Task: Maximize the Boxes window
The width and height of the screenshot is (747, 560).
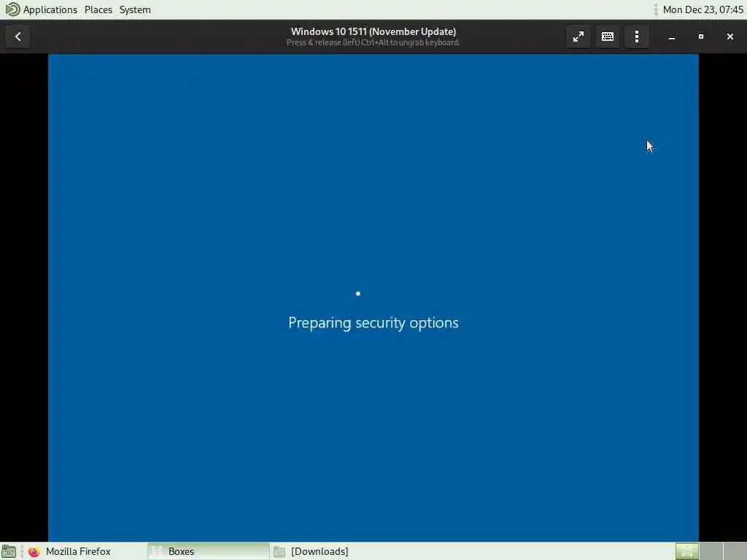Action: click(701, 36)
